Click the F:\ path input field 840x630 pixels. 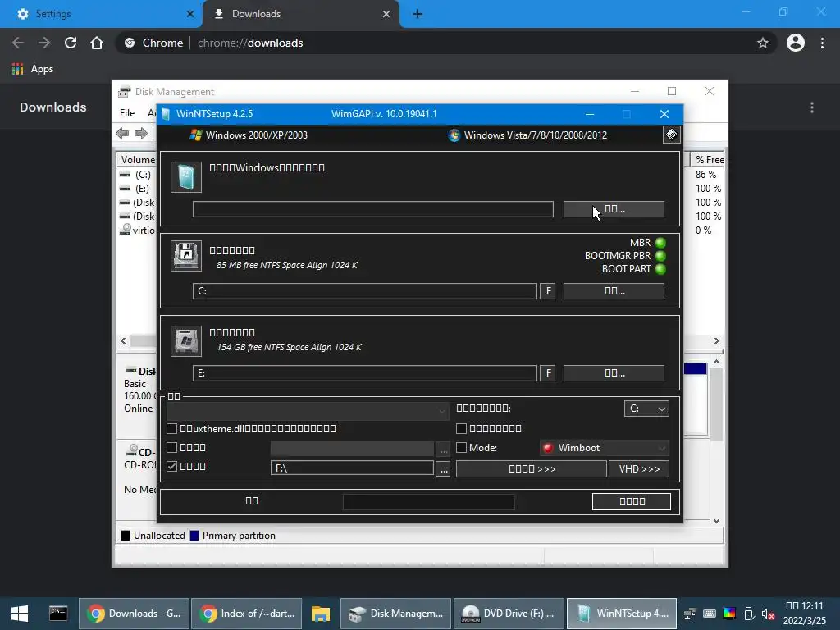pyautogui.click(x=352, y=468)
